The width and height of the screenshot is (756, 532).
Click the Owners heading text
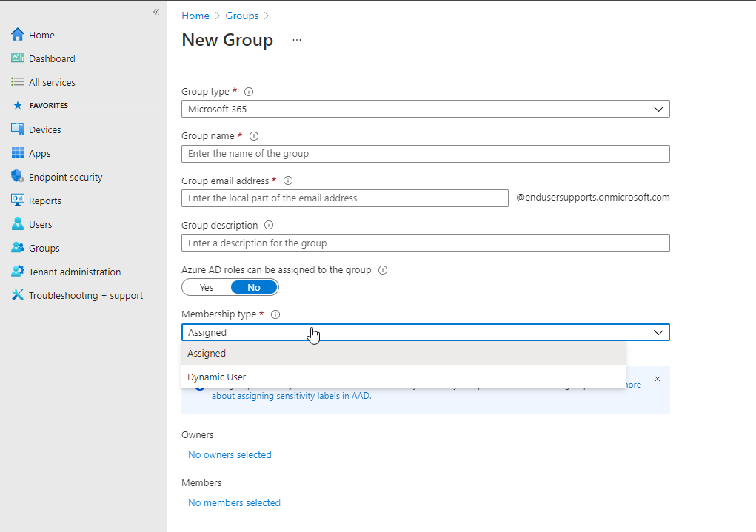(x=197, y=434)
